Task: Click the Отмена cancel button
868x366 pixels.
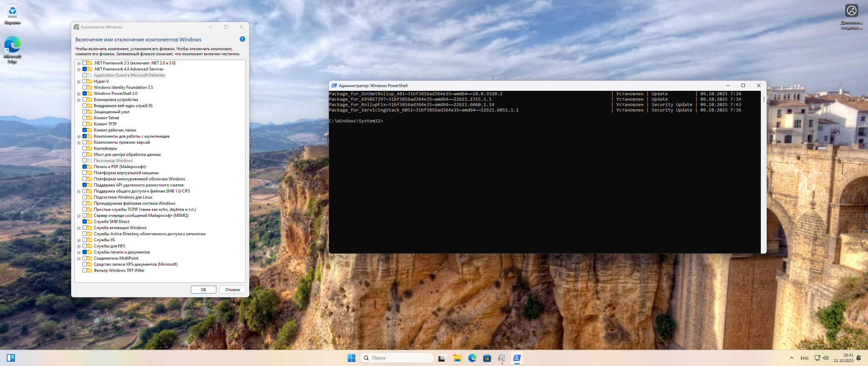Action: (232, 289)
